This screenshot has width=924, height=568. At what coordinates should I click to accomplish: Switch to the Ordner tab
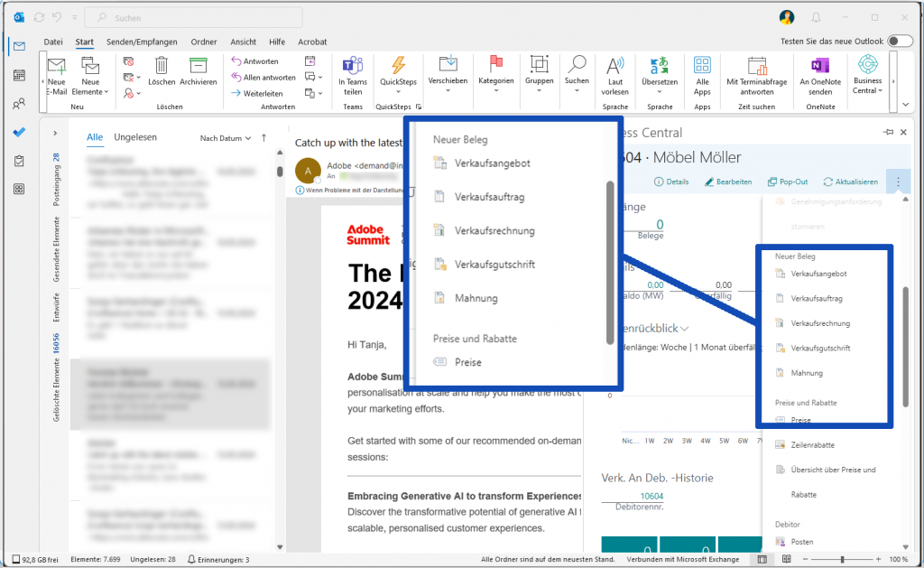204,42
